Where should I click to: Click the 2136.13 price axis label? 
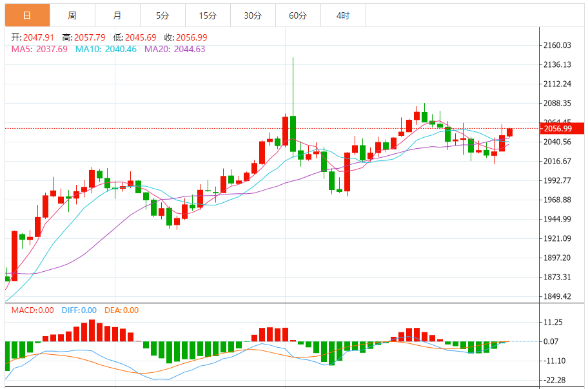click(557, 64)
